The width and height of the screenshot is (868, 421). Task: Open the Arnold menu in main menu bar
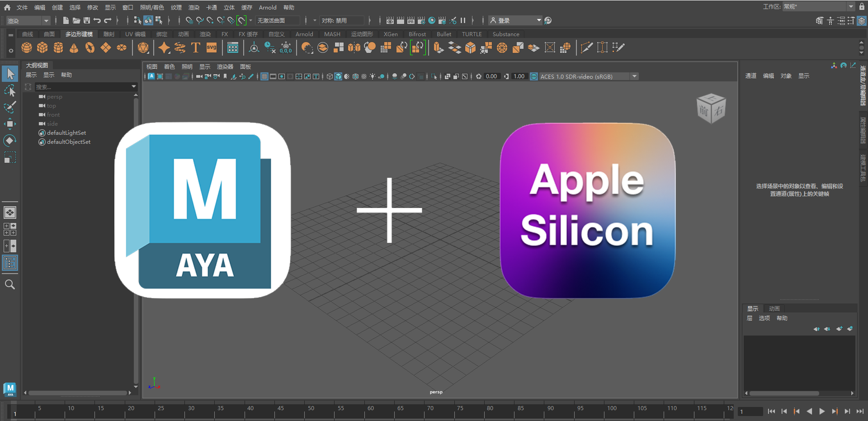268,8
